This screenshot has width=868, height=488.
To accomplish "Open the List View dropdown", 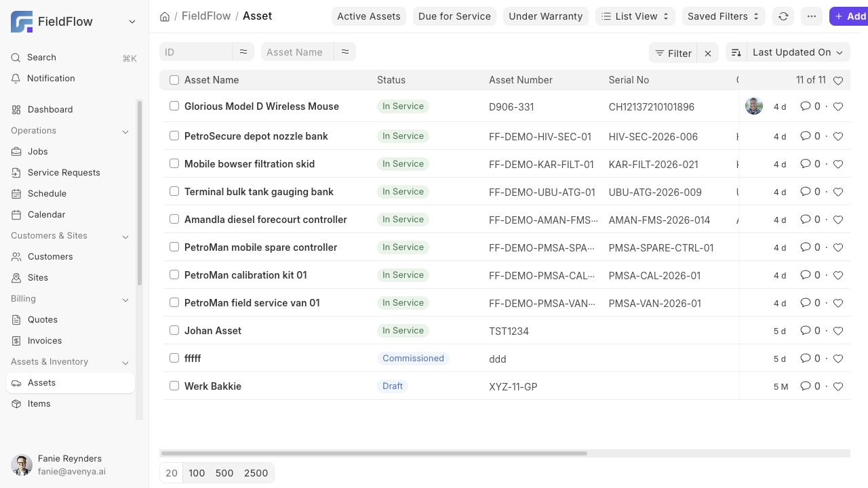I will [635, 16].
